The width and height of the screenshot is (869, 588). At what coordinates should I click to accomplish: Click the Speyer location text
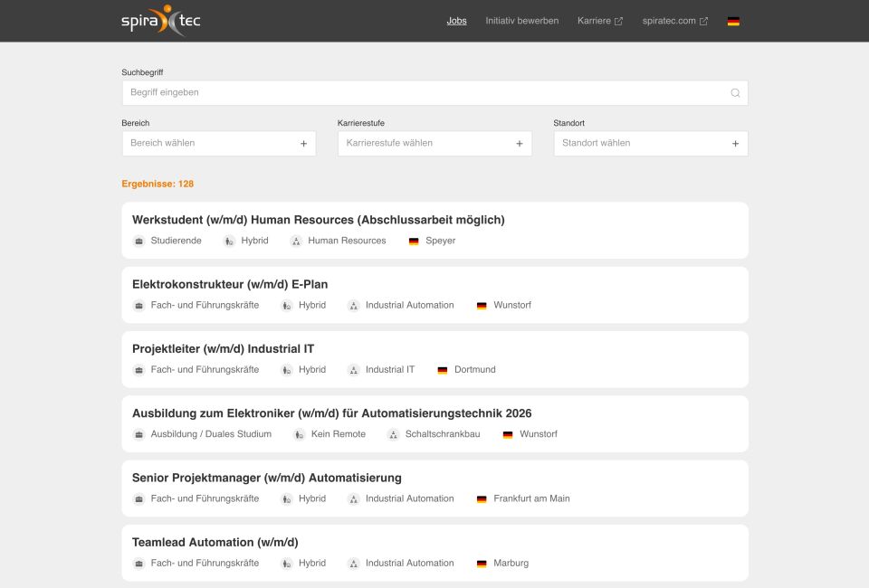441,241
